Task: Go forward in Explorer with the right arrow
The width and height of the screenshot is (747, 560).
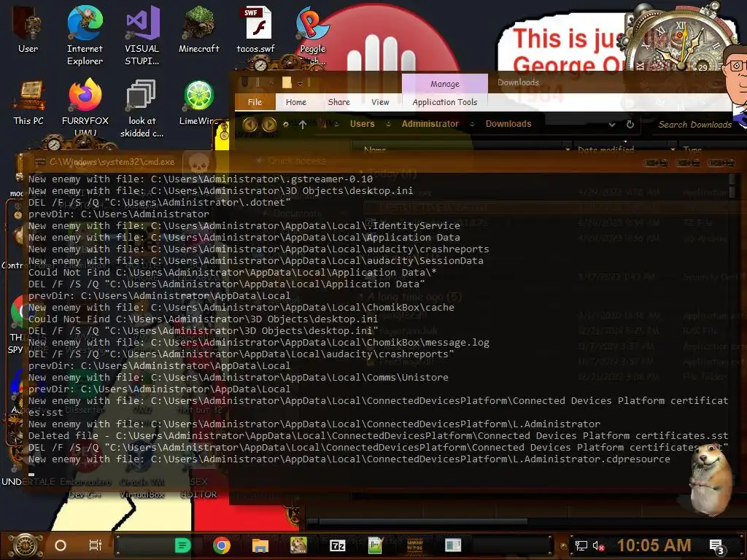Action: click(x=269, y=124)
